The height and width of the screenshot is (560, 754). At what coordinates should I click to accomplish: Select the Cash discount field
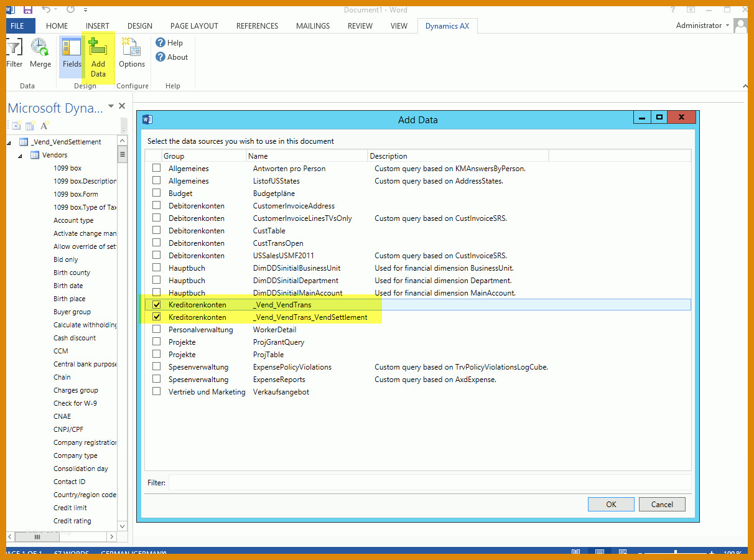coord(75,338)
